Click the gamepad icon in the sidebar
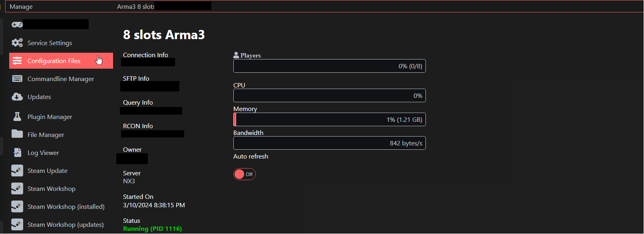Screen dimensions: 644x234 pos(17,25)
